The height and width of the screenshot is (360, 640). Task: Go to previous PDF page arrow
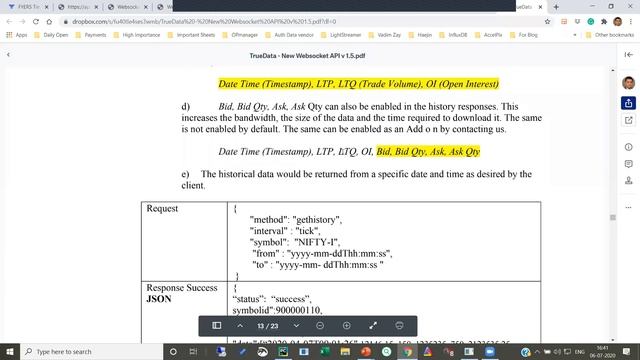coord(240,325)
